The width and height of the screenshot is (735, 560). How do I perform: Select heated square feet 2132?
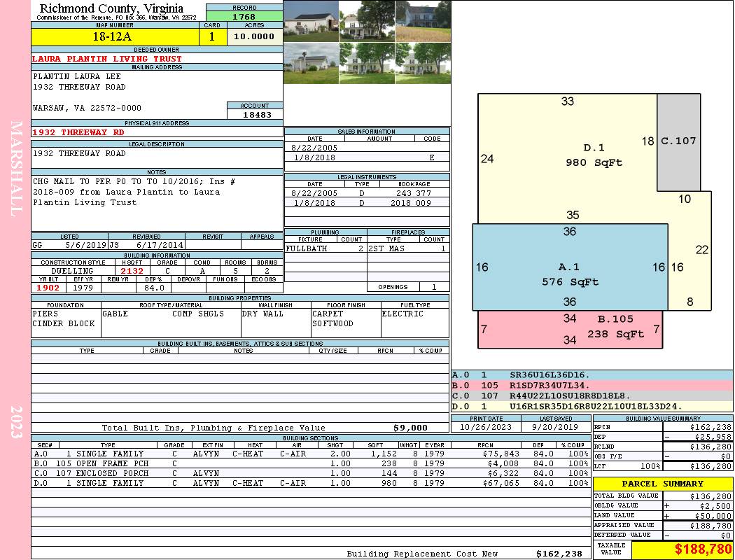(132, 271)
